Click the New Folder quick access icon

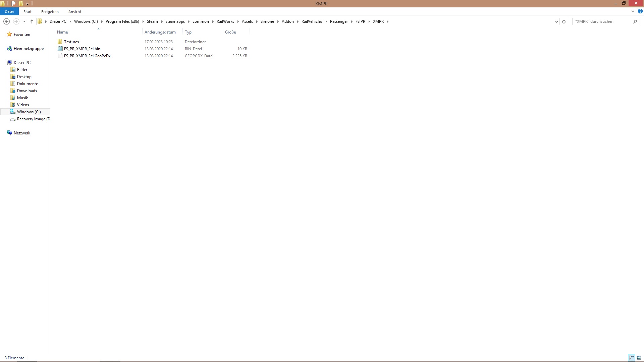click(x=21, y=4)
